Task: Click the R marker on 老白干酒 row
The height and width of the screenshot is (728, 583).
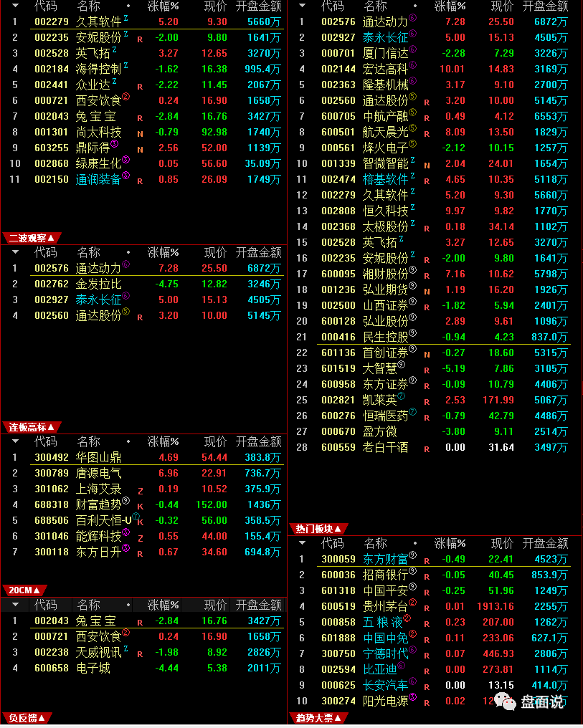Action: click(427, 449)
